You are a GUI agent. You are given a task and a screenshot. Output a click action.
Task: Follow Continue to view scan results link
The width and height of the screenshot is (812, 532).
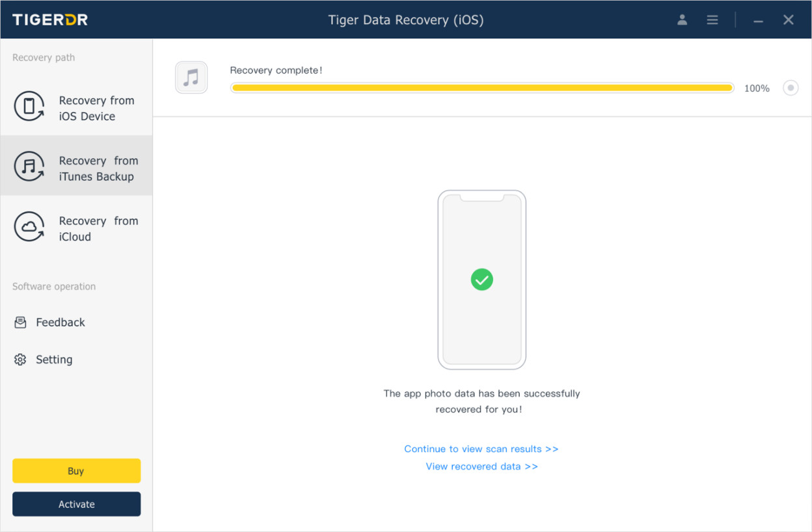(481, 449)
